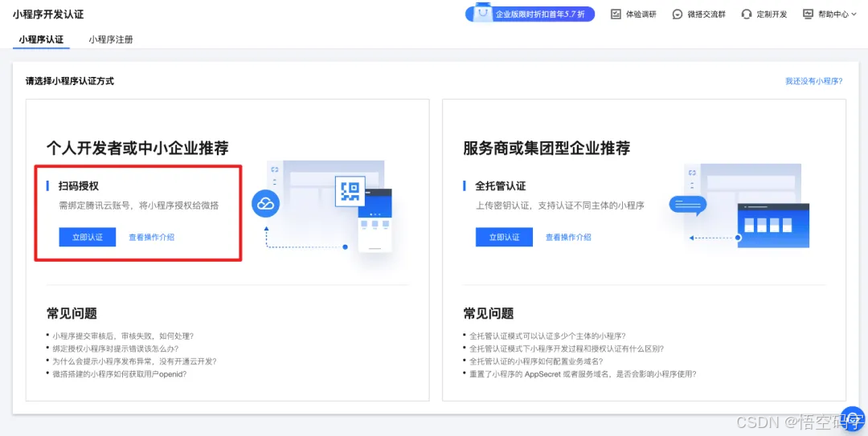
Task: Click the 扫码授权 heading
Action: (x=79, y=185)
